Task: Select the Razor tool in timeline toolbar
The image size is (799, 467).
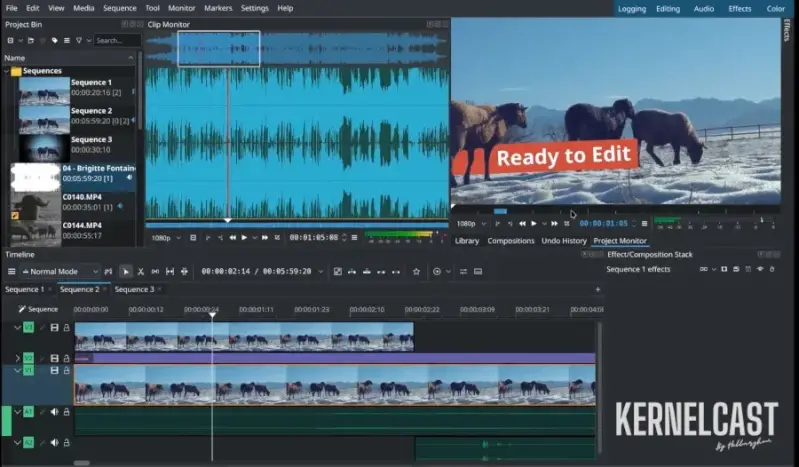Action: (x=140, y=271)
